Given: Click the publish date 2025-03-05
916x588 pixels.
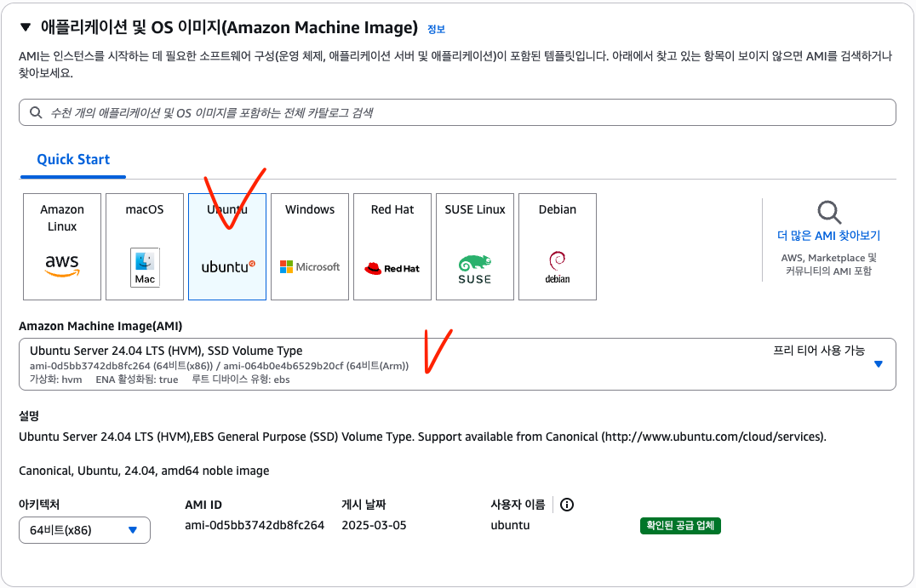Looking at the screenshot, I should [374, 525].
